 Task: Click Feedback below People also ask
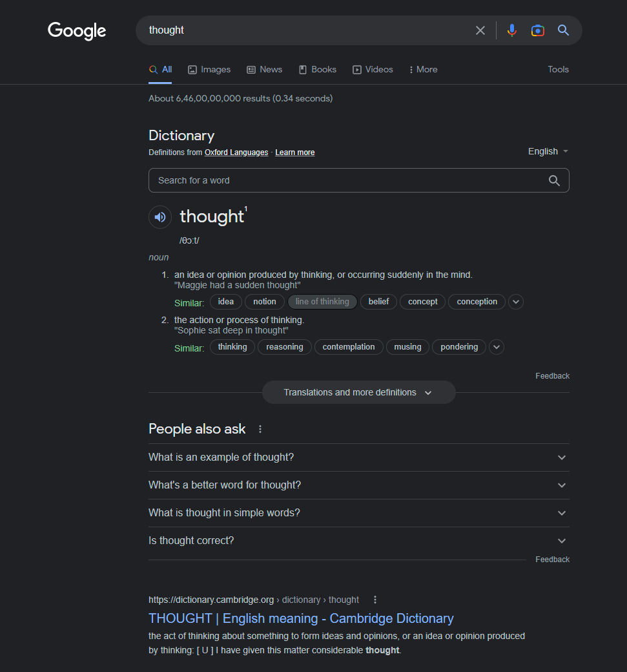pyautogui.click(x=553, y=560)
